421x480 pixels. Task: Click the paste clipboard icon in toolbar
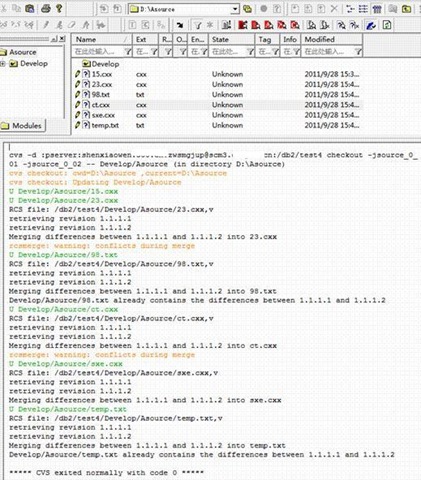click(30, 8)
